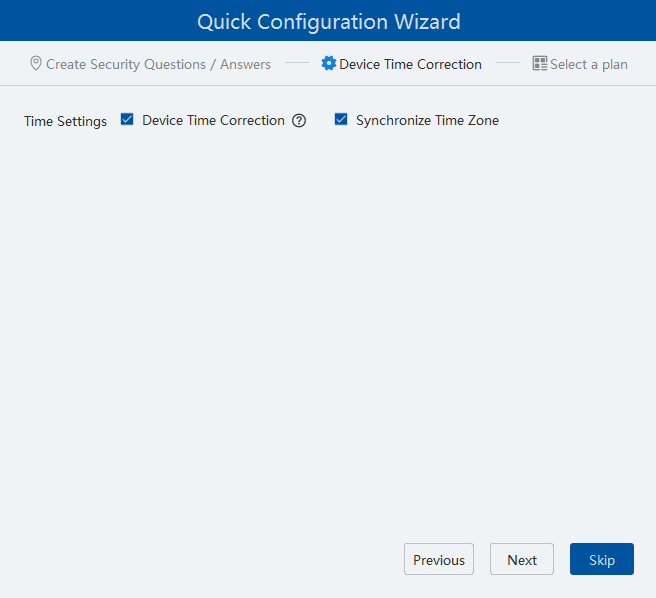The height and width of the screenshot is (598, 656).
Task: Click the grid icon beside Select a plan
Action: [540, 64]
